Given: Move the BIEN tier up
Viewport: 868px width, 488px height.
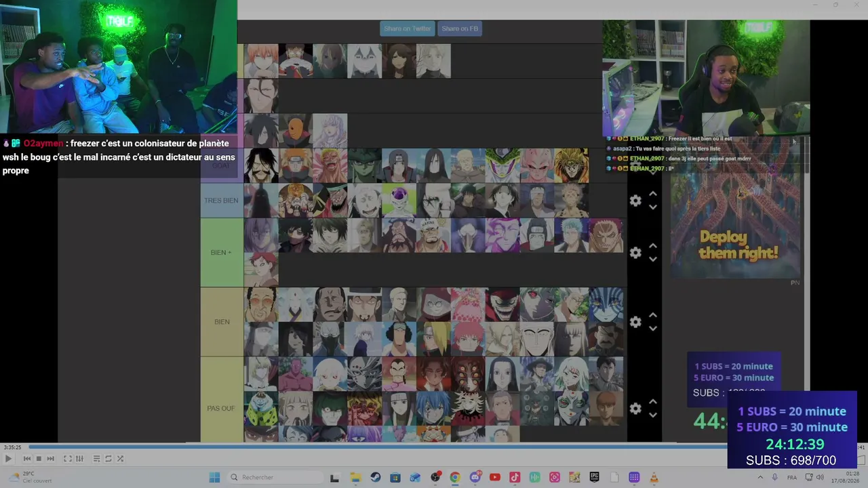Looking at the screenshot, I should 652,315.
